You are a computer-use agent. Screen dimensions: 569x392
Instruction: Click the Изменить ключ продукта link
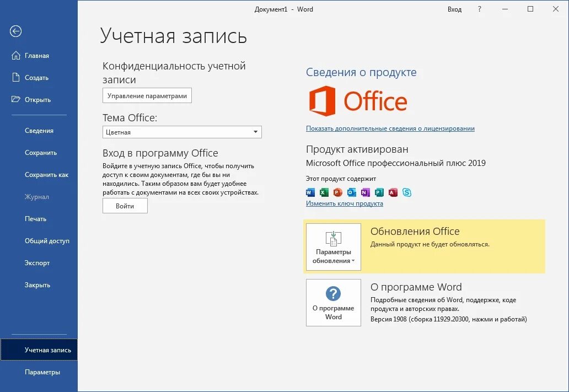click(x=345, y=203)
